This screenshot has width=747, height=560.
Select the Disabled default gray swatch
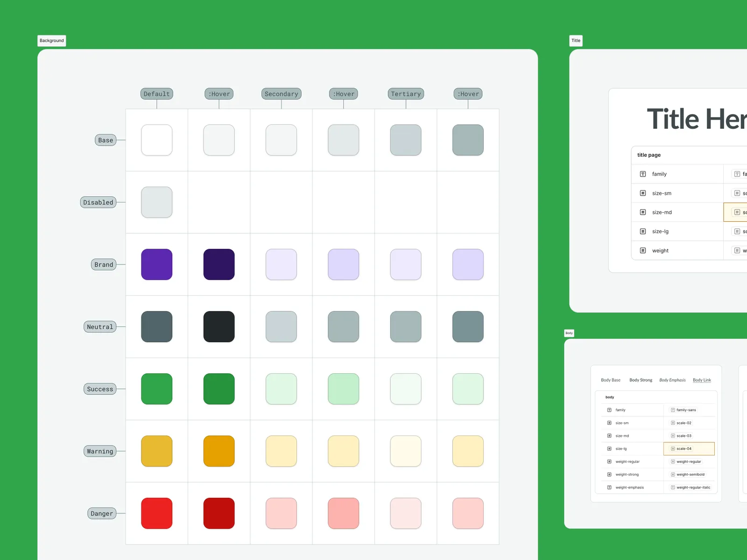(157, 202)
